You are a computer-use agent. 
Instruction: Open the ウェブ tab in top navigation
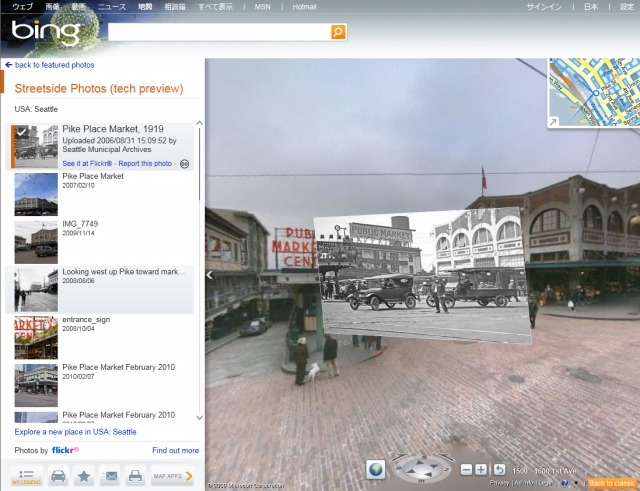(22, 7)
